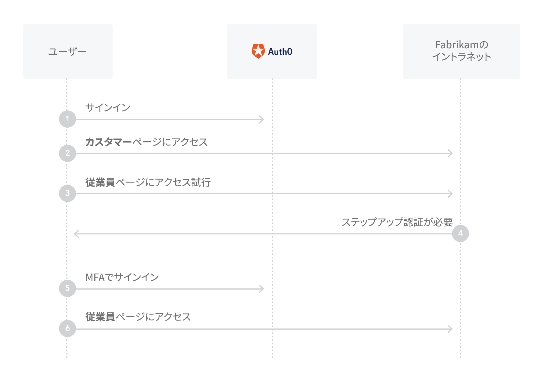The height and width of the screenshot is (392, 544).
Task: Select the ユーザー actor box
Action: (x=67, y=52)
